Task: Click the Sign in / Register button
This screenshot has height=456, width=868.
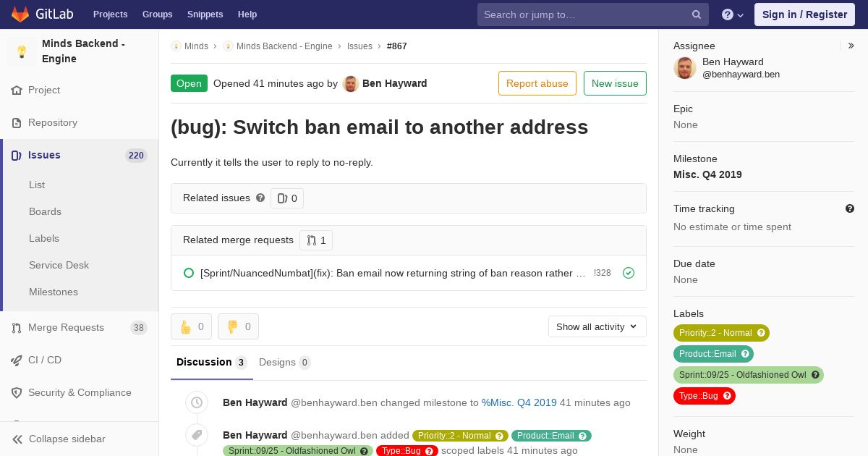Action: 804,14
